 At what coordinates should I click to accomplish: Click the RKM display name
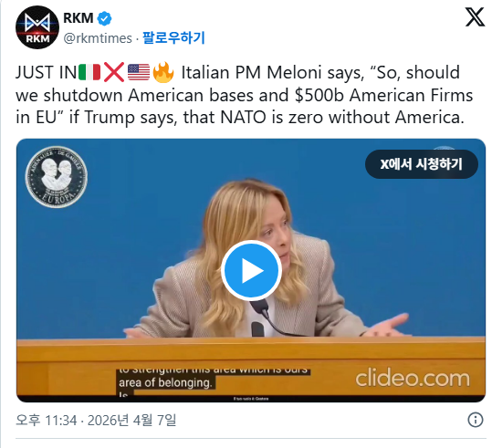click(79, 18)
